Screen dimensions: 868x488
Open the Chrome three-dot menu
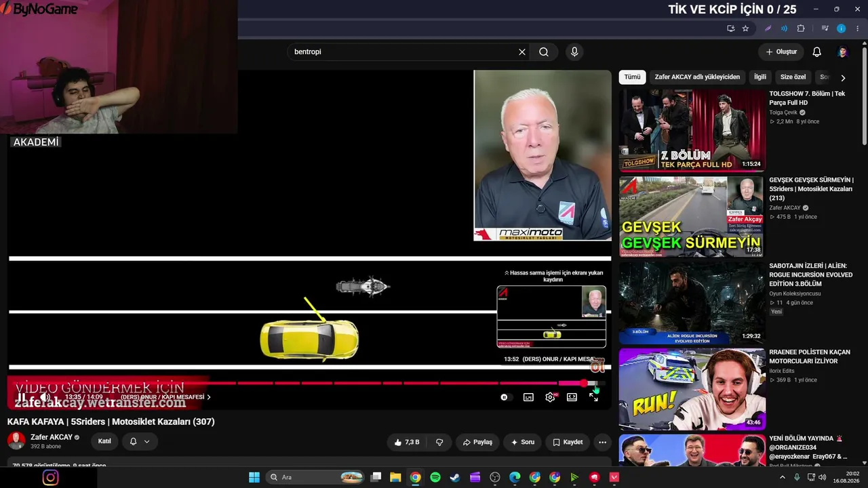click(857, 28)
